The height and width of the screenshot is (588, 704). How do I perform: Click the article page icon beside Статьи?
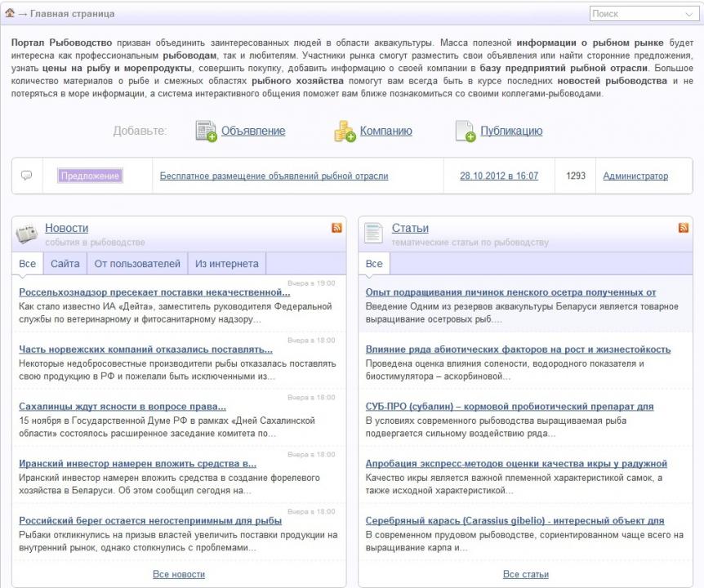coord(373,233)
